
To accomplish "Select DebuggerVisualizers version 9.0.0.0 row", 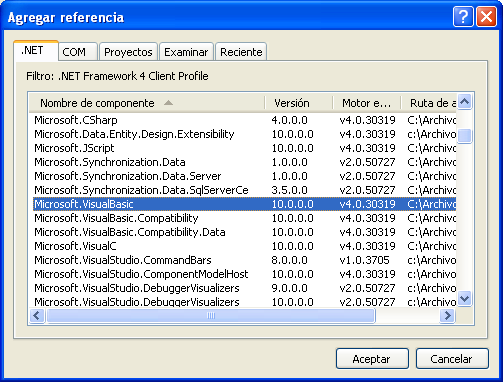I will pyautogui.click(x=244, y=288).
